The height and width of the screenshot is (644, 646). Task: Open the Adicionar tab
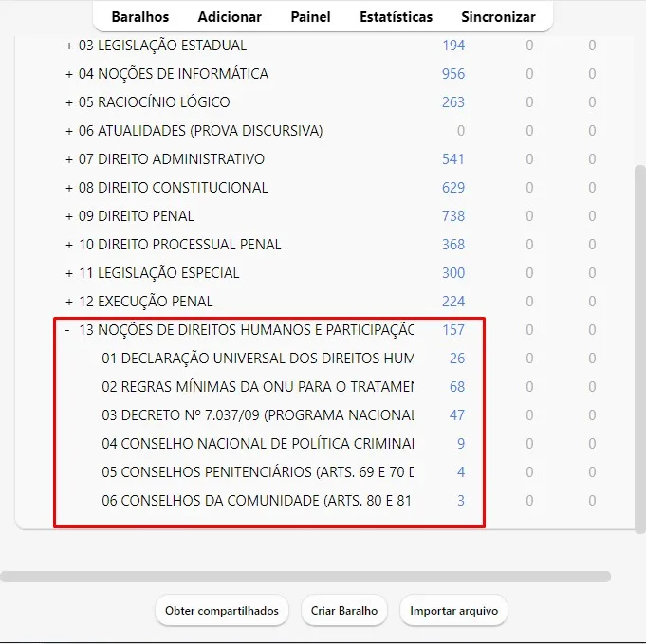tap(230, 17)
